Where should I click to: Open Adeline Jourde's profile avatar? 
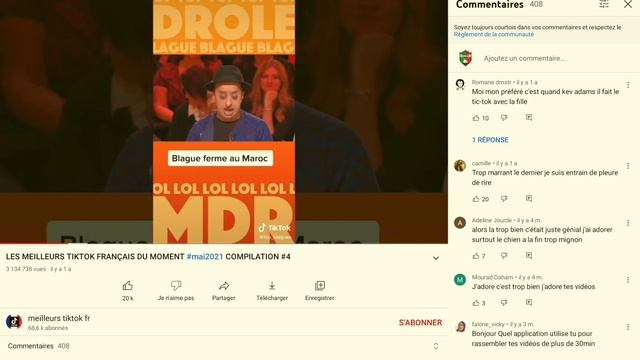[460, 222]
